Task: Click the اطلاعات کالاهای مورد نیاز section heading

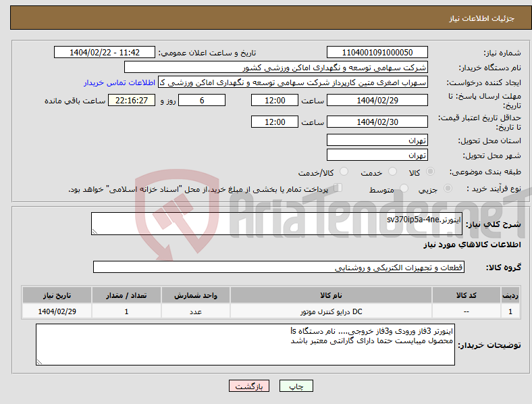Action: point(472,245)
